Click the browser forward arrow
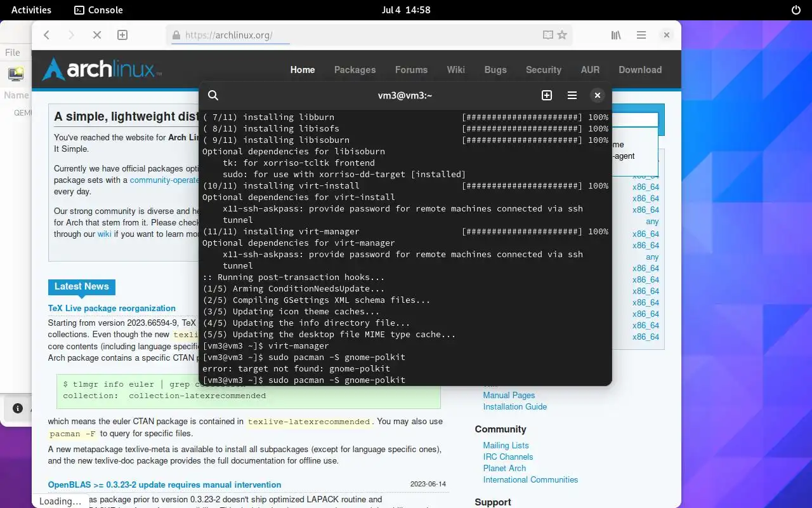The width and height of the screenshot is (812, 508). [x=71, y=36]
